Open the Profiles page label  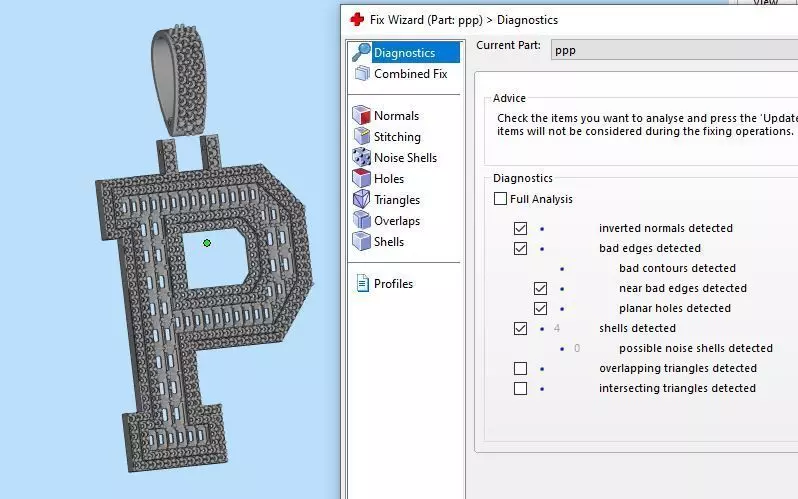pos(393,284)
